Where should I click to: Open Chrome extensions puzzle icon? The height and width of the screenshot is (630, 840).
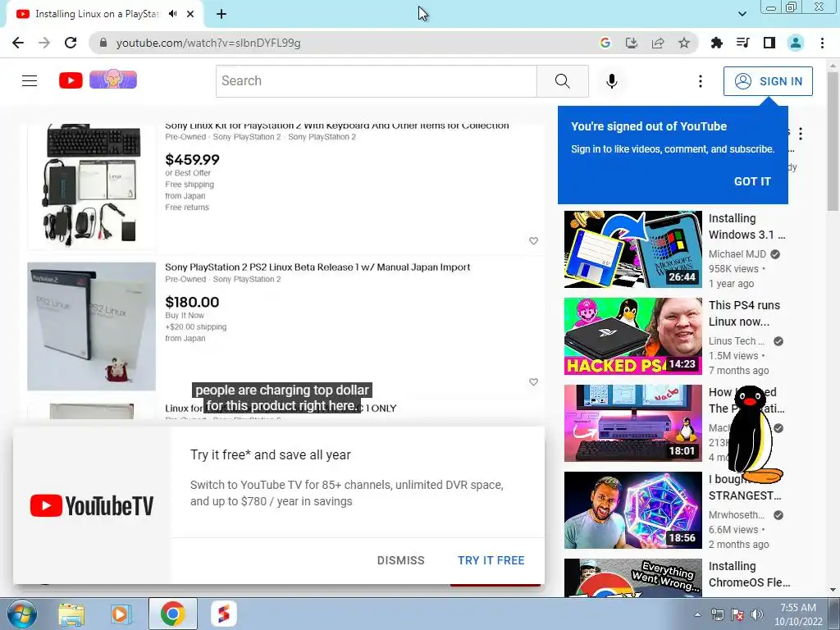tap(717, 43)
